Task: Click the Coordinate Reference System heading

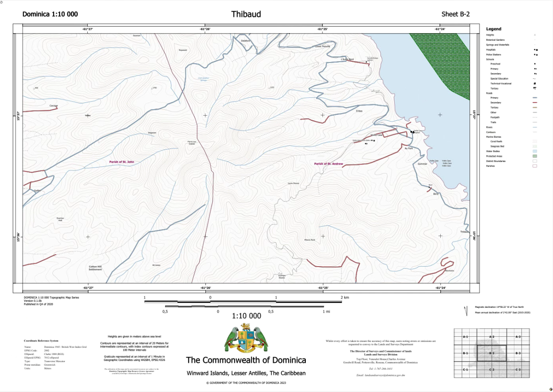Action: [x=42, y=341]
